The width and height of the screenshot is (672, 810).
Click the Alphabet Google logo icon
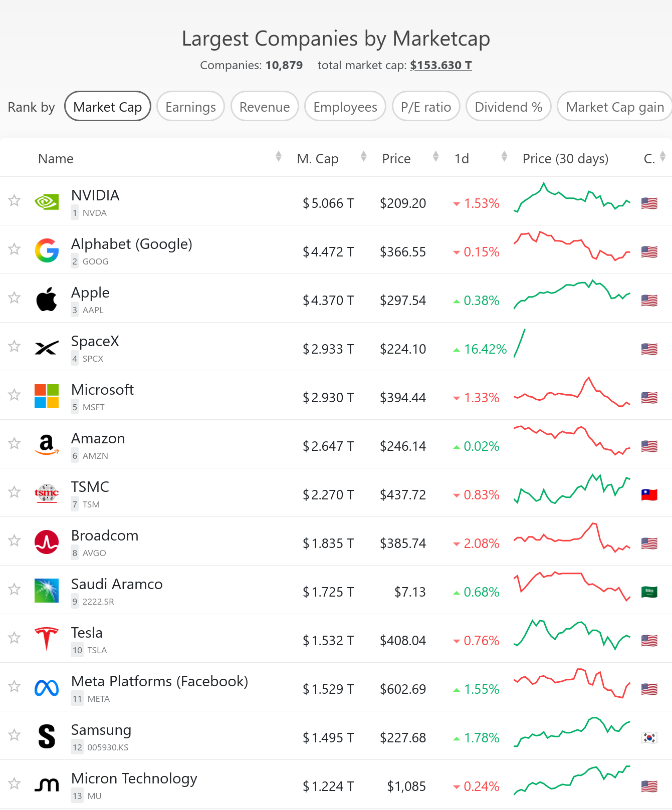(47, 250)
